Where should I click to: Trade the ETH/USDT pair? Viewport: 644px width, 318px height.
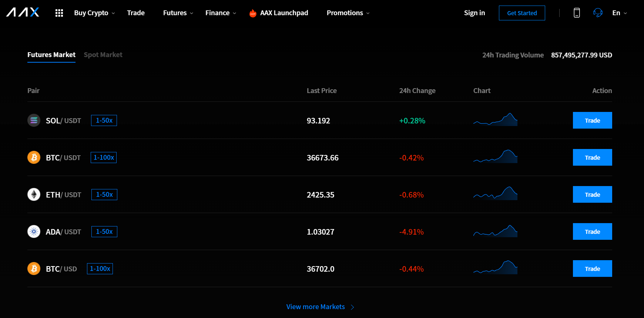pos(593,195)
